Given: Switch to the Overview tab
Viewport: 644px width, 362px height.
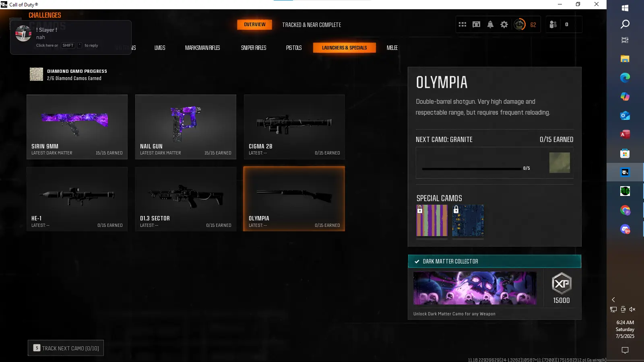Looking at the screenshot, I should pos(255,25).
